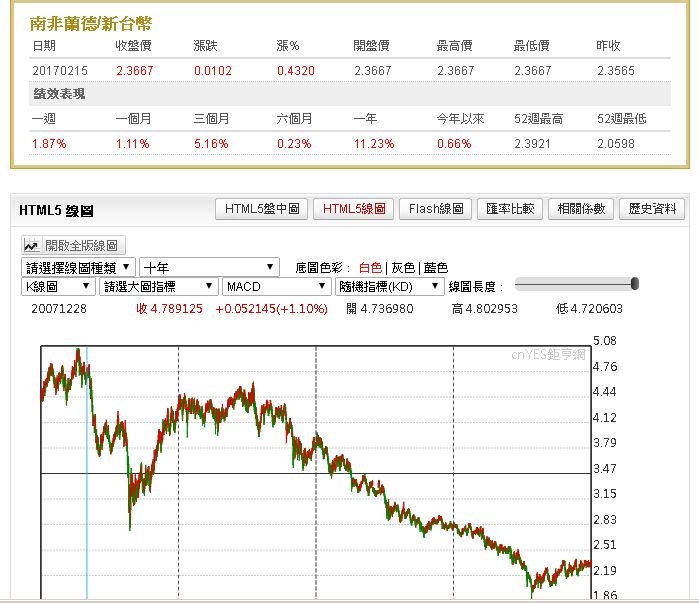Click the blue vertical cursor line on chart
The height and width of the screenshot is (603, 699).
[87, 472]
